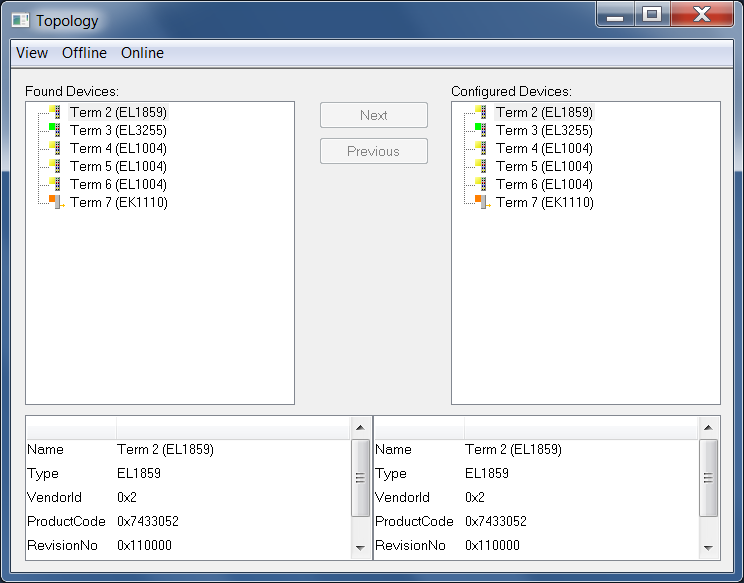Click Term 5 (EL1004) icon in Found Devices
Image resolution: width=744 pixels, height=583 pixels.
coord(55,166)
